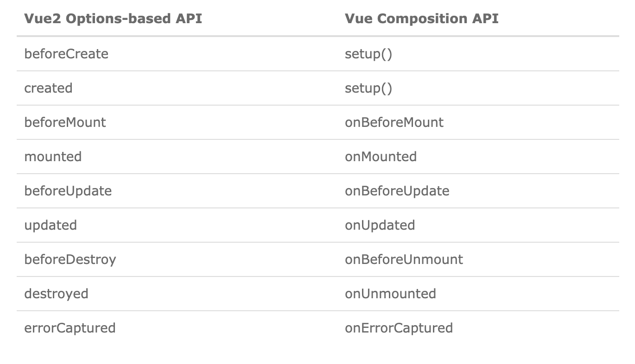The image size is (635, 364).
Task: Click the onMounted text
Action: [381, 157]
